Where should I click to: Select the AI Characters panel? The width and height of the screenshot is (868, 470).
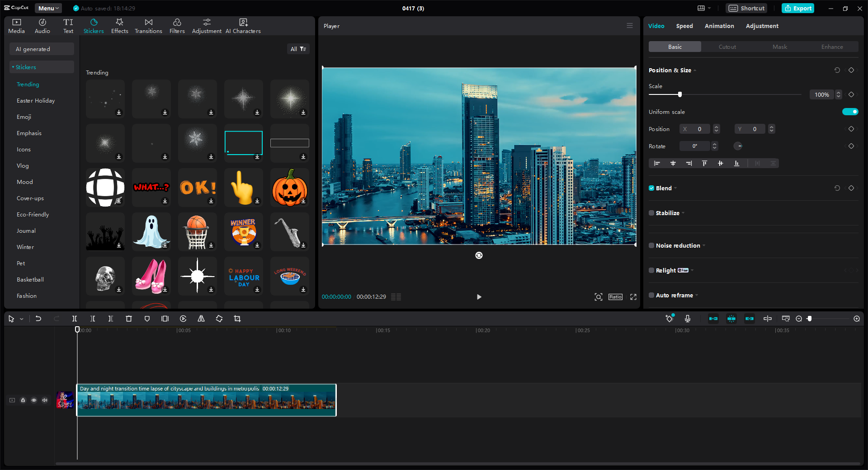(x=243, y=25)
